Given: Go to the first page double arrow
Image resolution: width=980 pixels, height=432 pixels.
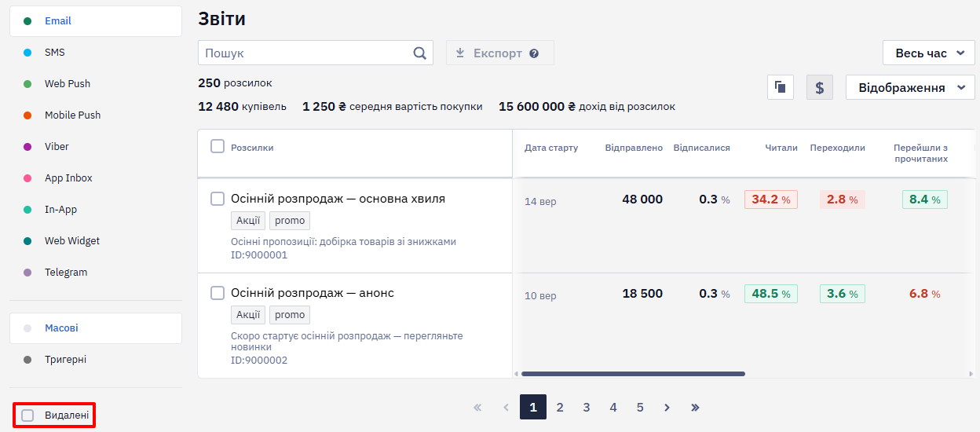Looking at the screenshot, I should pos(477,408).
